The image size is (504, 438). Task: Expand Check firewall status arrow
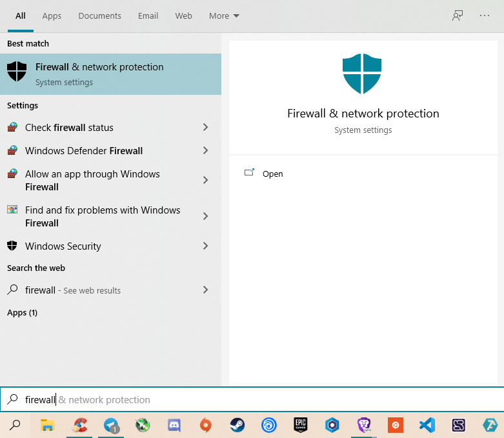(205, 128)
